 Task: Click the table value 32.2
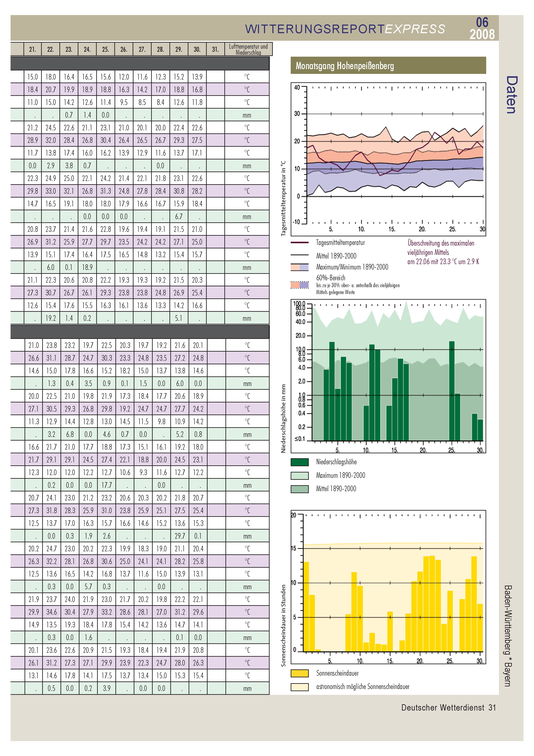point(52,561)
